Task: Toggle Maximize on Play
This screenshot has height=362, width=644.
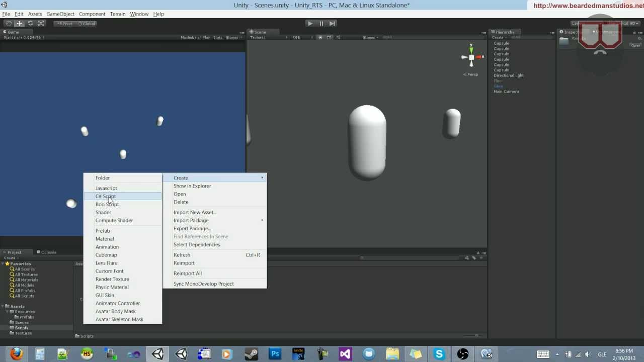Action: point(195,37)
